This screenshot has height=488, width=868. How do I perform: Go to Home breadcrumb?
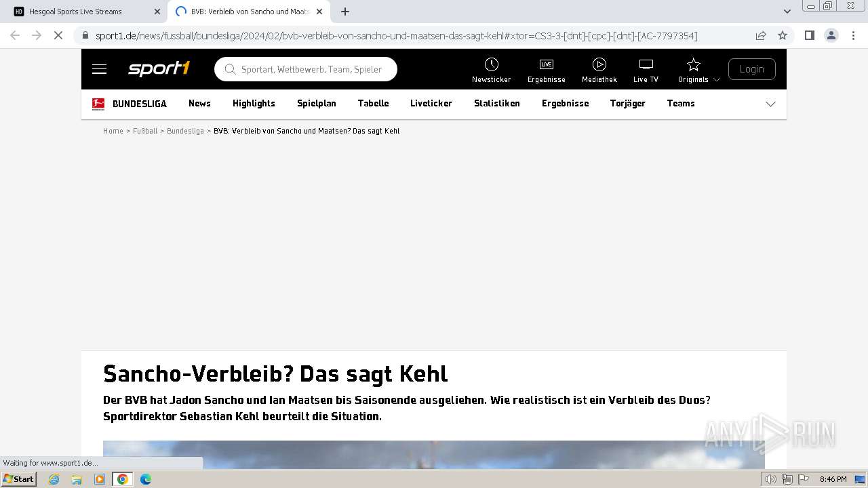coord(113,131)
